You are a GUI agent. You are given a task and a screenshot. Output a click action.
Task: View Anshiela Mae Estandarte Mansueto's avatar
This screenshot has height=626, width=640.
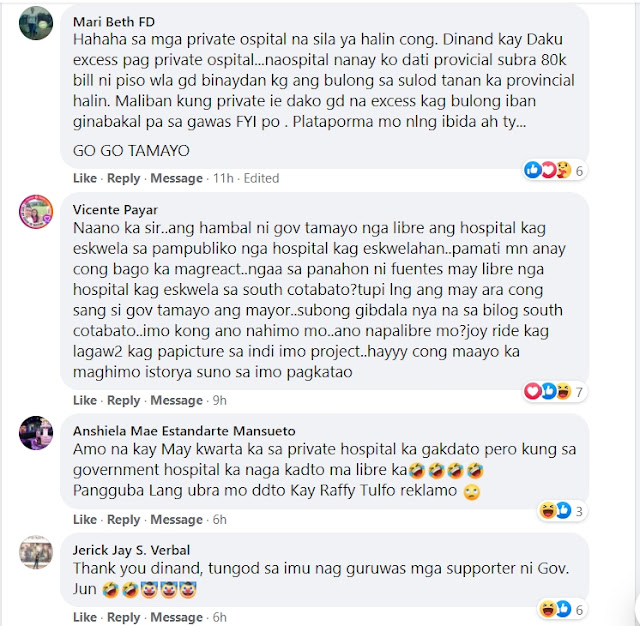[36, 433]
